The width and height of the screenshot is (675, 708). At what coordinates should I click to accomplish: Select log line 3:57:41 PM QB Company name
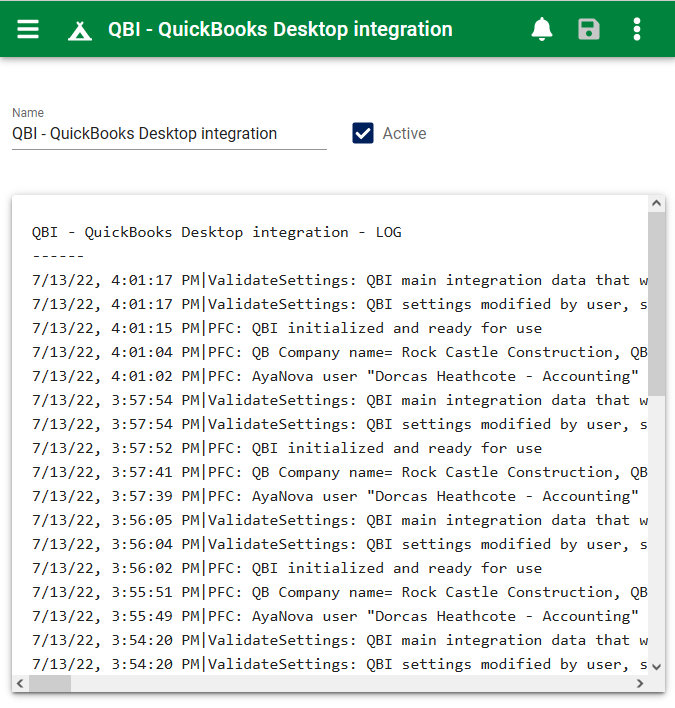click(340, 472)
